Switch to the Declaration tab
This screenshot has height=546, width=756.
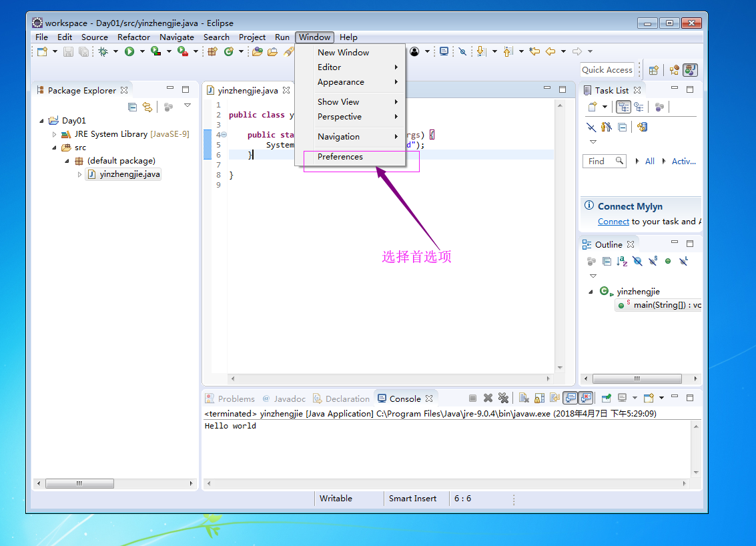(x=342, y=399)
